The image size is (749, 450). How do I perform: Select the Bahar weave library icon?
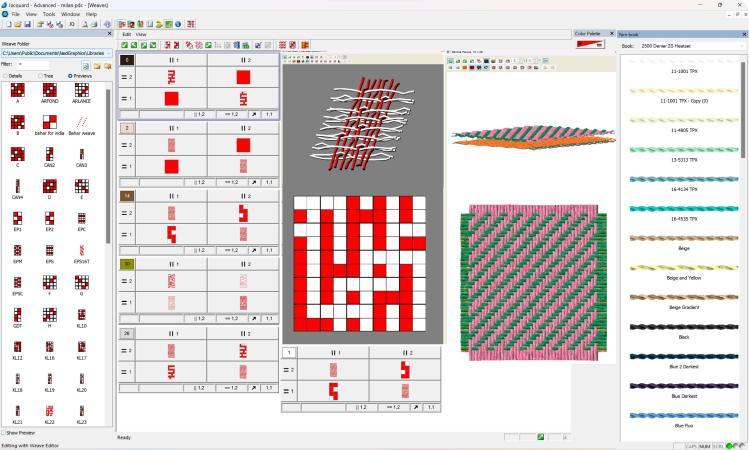click(x=81, y=122)
